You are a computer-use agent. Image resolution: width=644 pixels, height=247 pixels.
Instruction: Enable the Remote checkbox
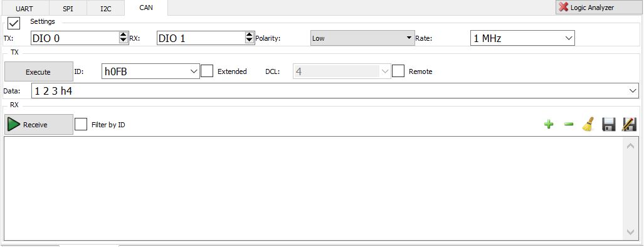click(398, 71)
